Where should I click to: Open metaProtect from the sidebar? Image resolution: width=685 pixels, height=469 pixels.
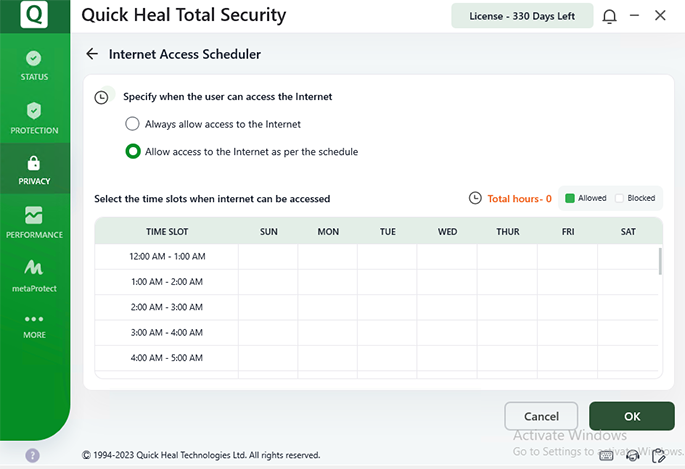[x=34, y=275]
